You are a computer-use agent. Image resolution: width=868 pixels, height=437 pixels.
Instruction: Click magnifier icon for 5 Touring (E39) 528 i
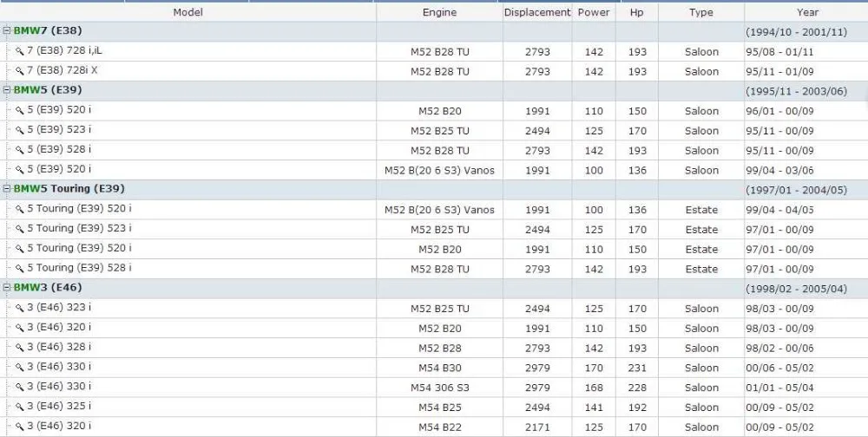point(19,269)
